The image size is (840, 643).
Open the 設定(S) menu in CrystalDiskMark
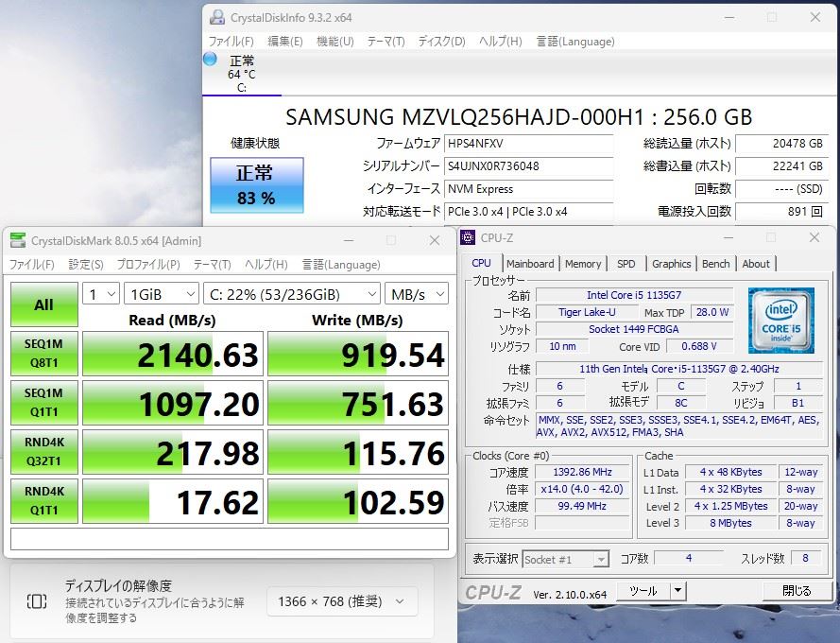[86, 265]
